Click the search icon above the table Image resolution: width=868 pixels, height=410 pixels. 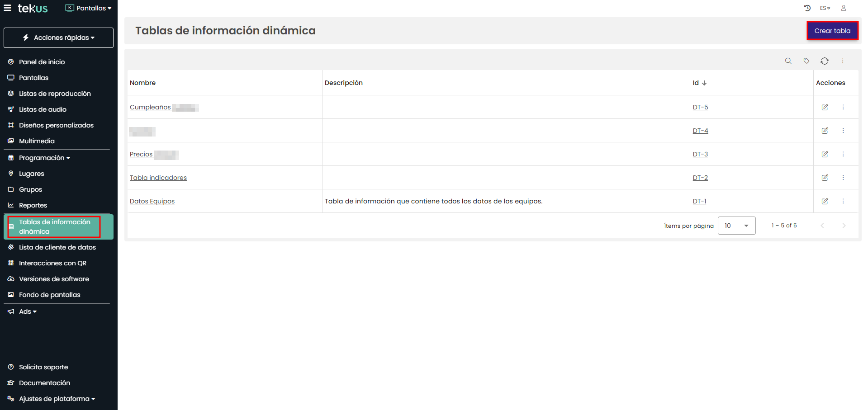788,61
